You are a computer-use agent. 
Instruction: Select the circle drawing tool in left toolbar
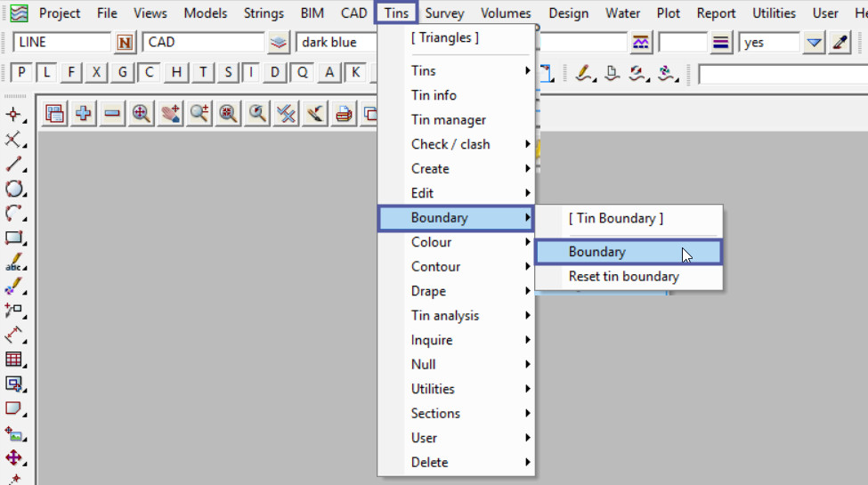point(13,189)
